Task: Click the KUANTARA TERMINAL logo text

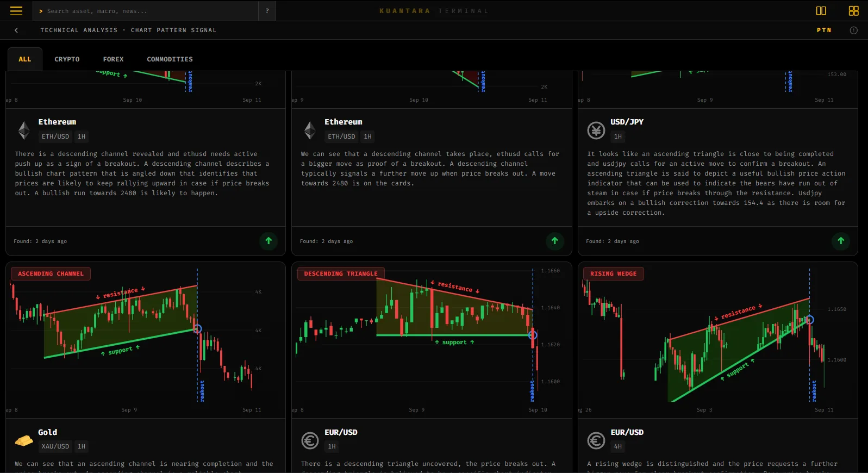Action: coord(434,11)
